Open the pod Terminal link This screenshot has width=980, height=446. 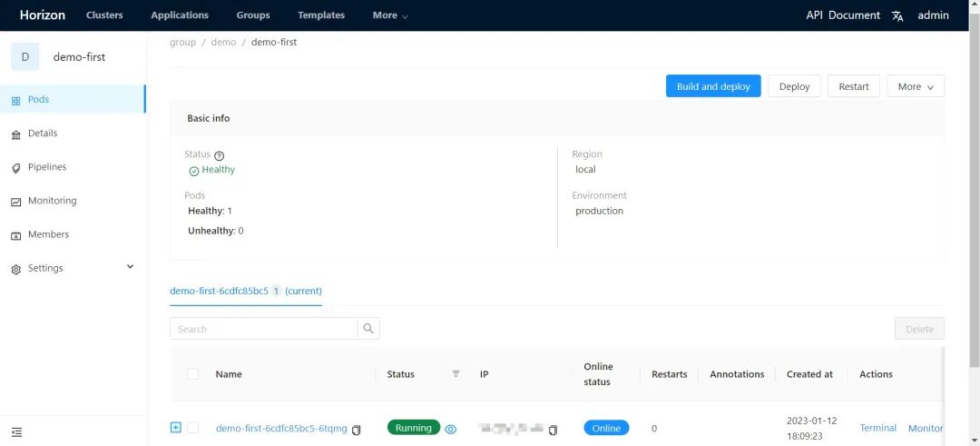877,428
